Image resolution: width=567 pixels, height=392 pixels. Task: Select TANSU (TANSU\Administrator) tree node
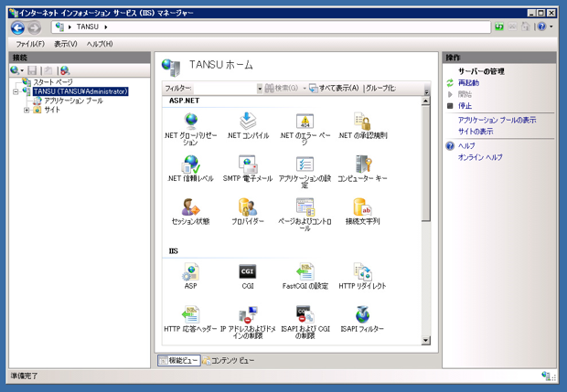pyautogui.click(x=80, y=91)
